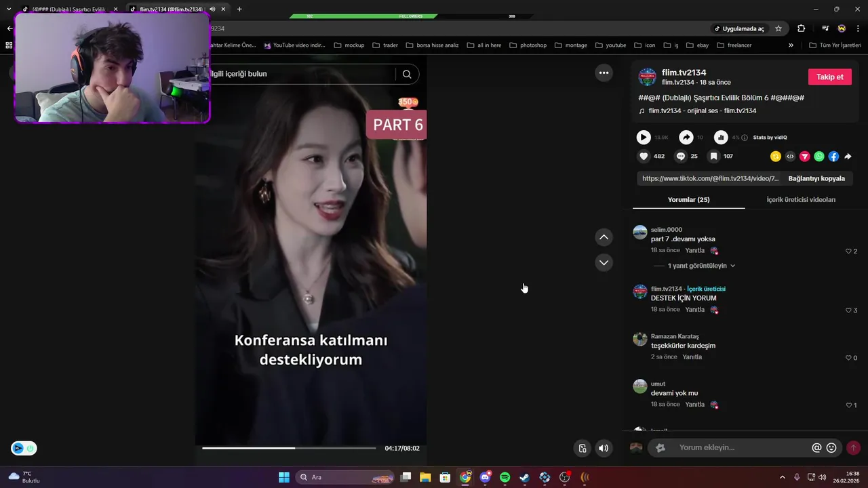The height and width of the screenshot is (488, 868).
Task: Open more share options arrow
Action: [848, 156]
